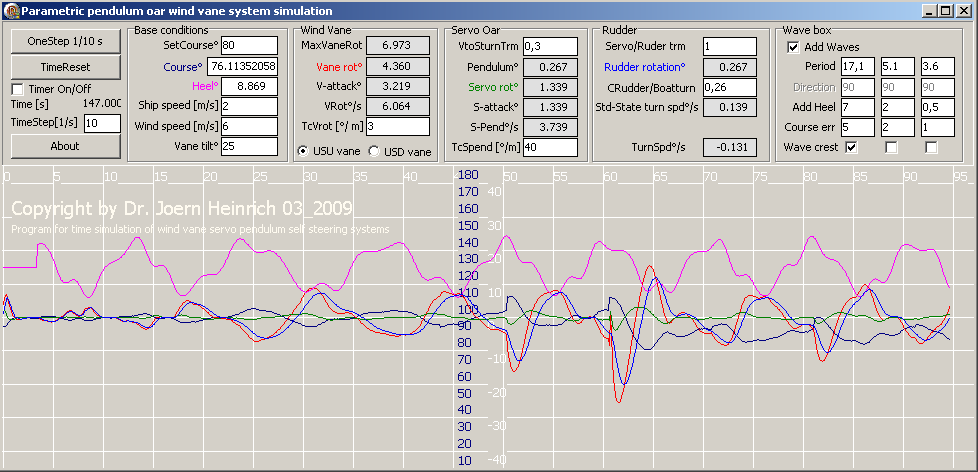Reset simulation with TimeReset button

(x=65, y=67)
